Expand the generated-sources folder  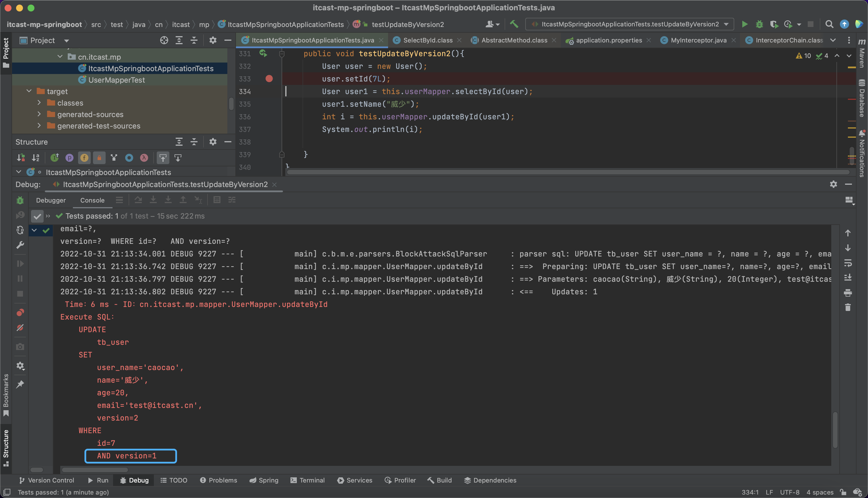39,114
